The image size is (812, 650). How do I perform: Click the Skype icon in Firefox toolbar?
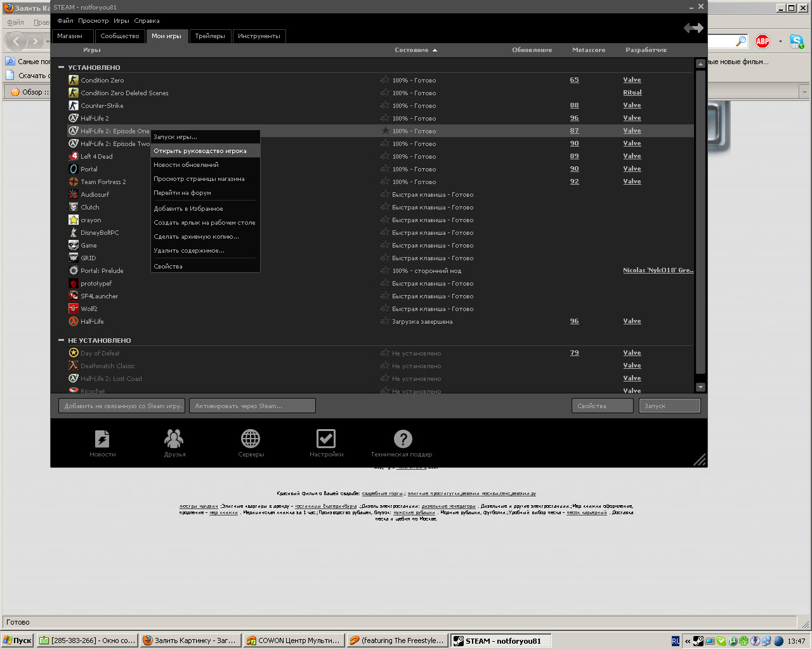(797, 41)
